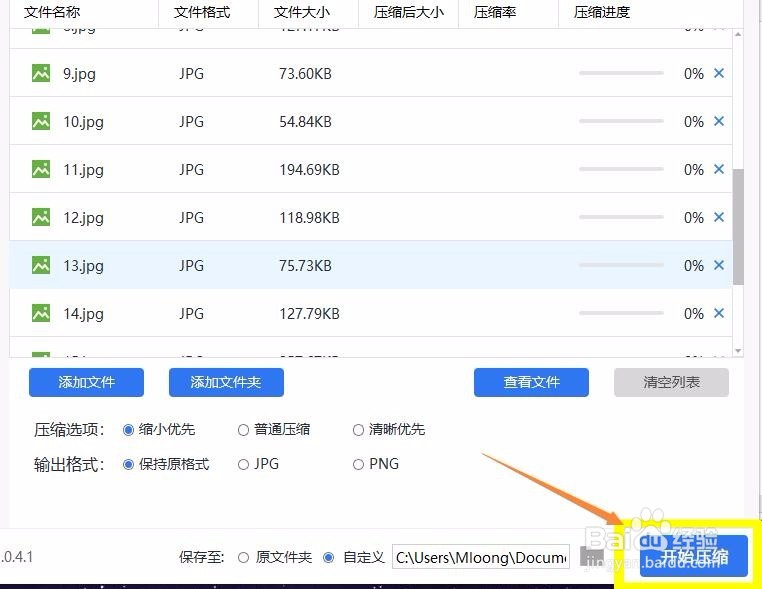The width and height of the screenshot is (762, 589).
Task: Select file name 11.jpg
Action: click(83, 170)
